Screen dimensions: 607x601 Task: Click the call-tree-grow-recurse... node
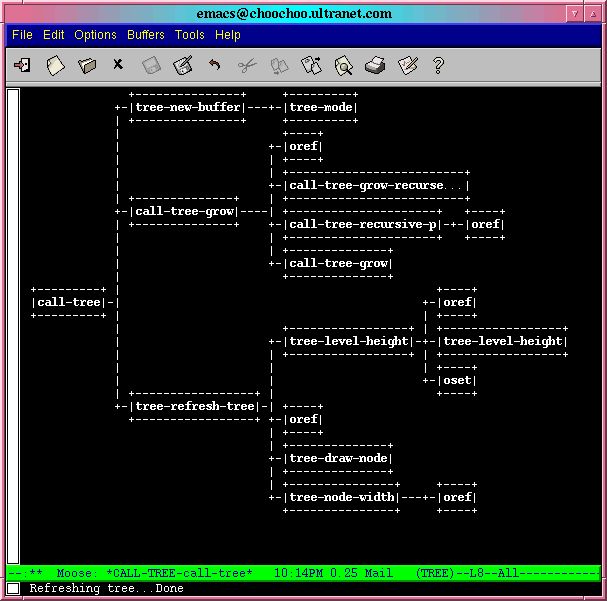click(376, 185)
